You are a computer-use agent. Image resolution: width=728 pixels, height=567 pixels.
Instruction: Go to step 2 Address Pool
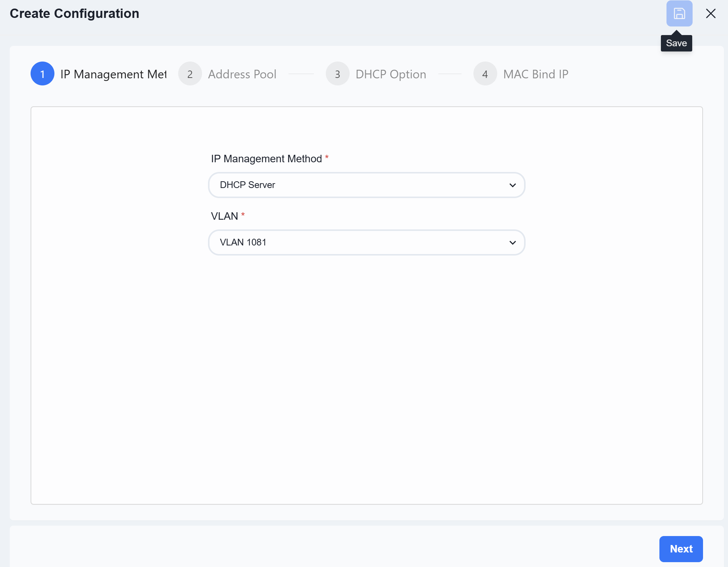tap(227, 74)
